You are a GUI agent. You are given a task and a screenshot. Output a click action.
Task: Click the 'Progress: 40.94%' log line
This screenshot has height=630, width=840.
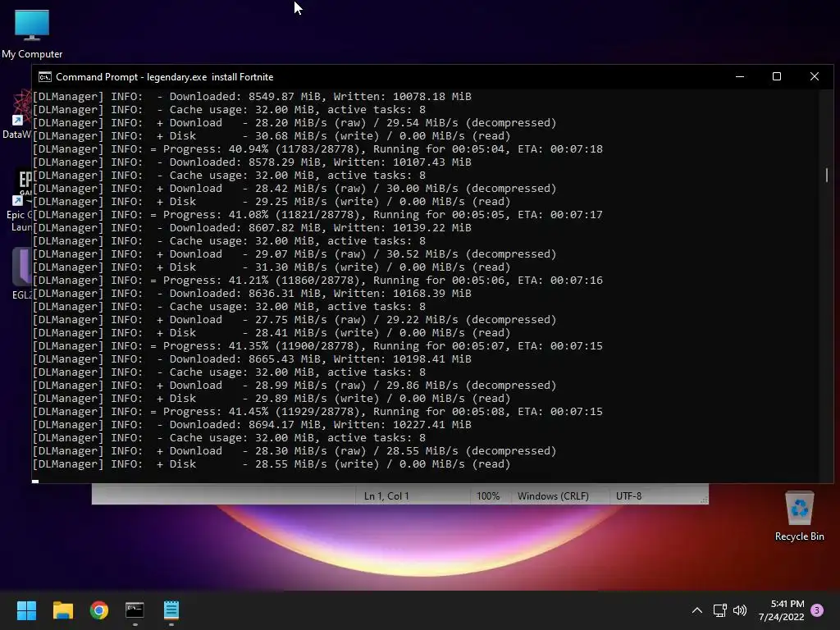(x=317, y=149)
